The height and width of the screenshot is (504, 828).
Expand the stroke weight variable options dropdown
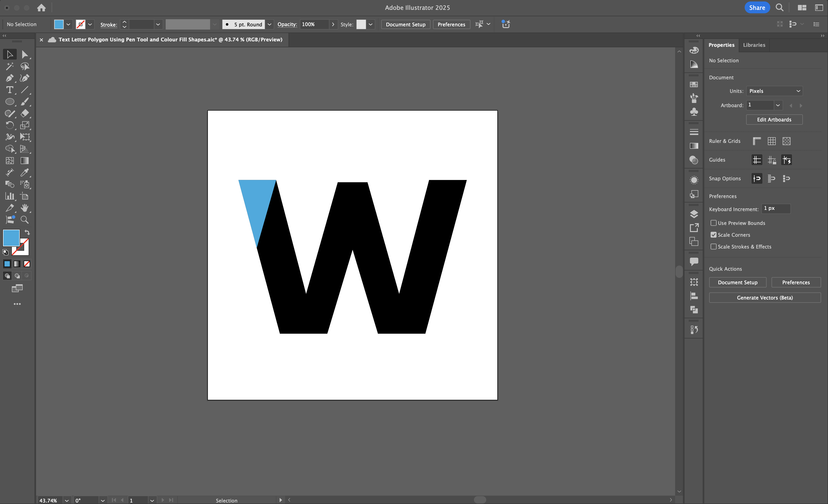pos(158,24)
